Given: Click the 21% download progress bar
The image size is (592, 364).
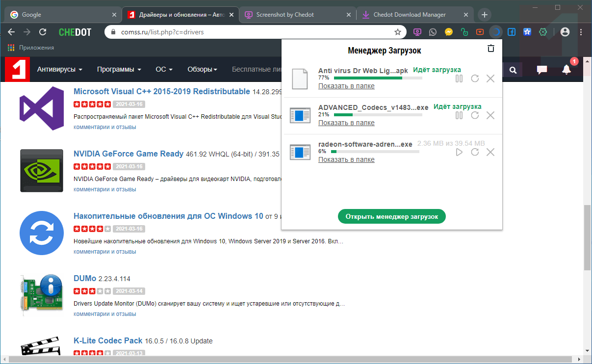Looking at the screenshot, I should pyautogui.click(x=378, y=115).
